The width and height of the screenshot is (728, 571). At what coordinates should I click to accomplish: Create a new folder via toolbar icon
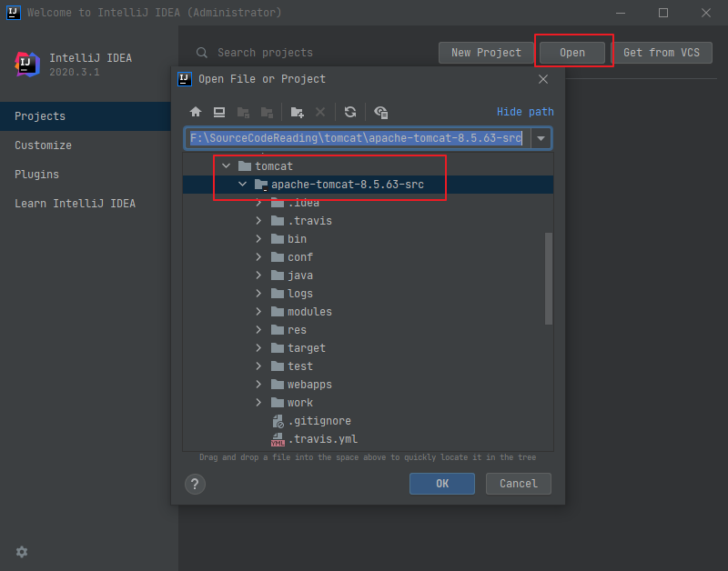click(298, 112)
